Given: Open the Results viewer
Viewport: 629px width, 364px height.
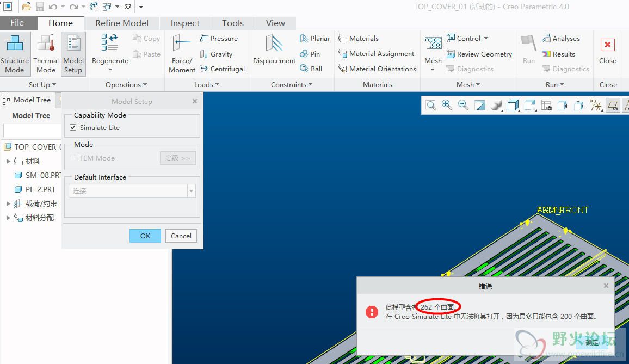Looking at the screenshot, I should [x=558, y=54].
